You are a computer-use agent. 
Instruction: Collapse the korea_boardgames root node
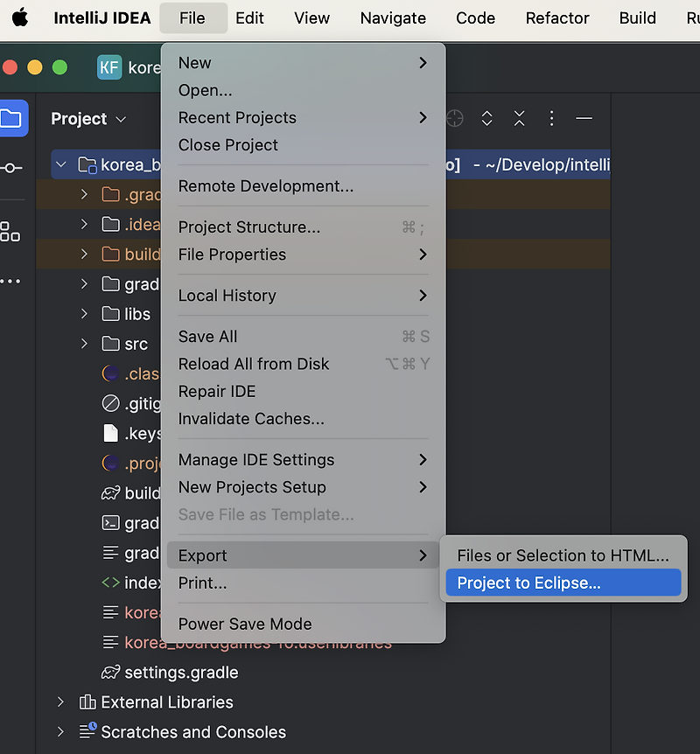point(59,164)
